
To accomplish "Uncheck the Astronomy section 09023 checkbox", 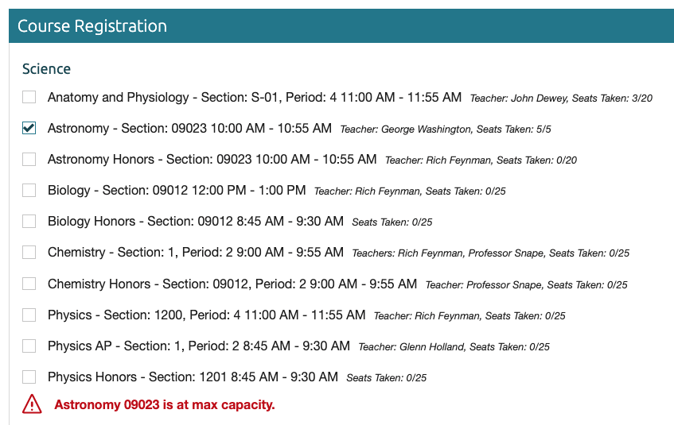I will click(x=29, y=128).
